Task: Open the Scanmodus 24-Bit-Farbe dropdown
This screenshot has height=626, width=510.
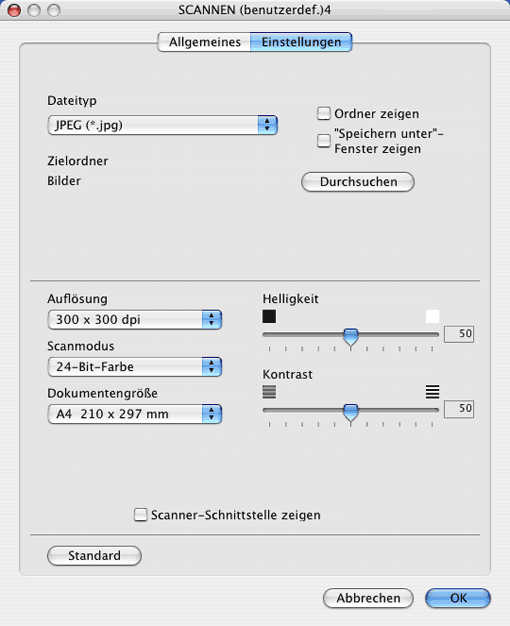Action: [135, 366]
